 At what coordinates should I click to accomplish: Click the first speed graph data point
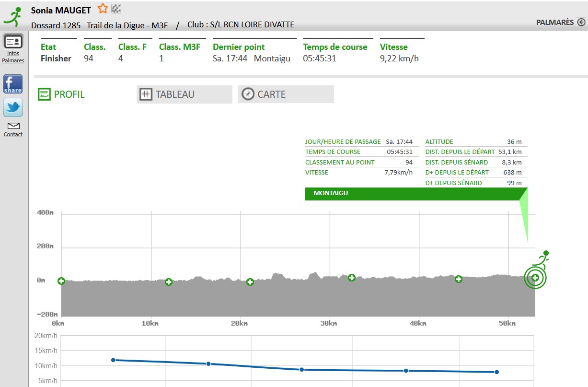coord(113,360)
